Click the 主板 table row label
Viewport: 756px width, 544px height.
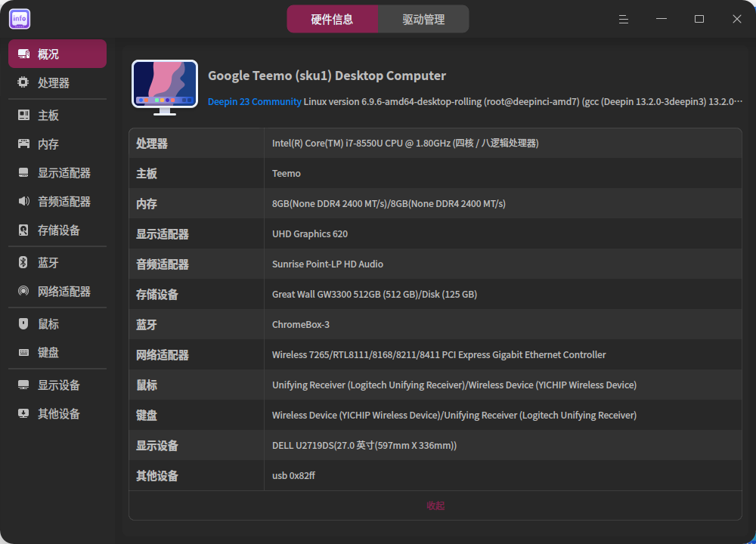(147, 174)
